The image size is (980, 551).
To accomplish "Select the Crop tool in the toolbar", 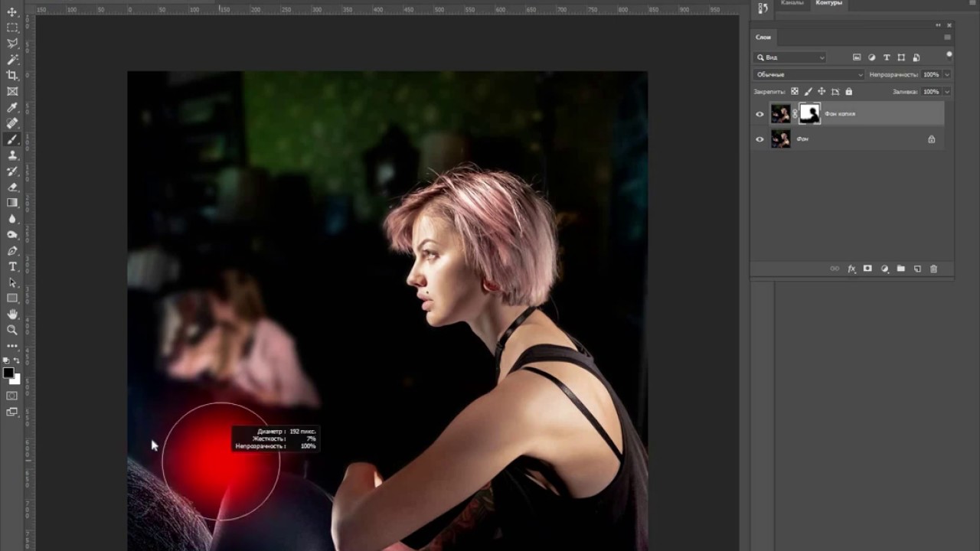I will coord(12,75).
